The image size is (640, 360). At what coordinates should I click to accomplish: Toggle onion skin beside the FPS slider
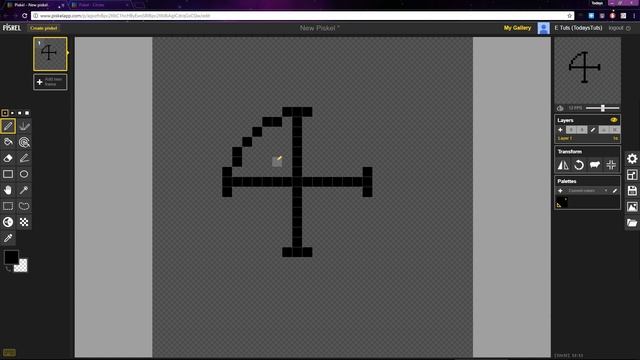tap(560, 108)
